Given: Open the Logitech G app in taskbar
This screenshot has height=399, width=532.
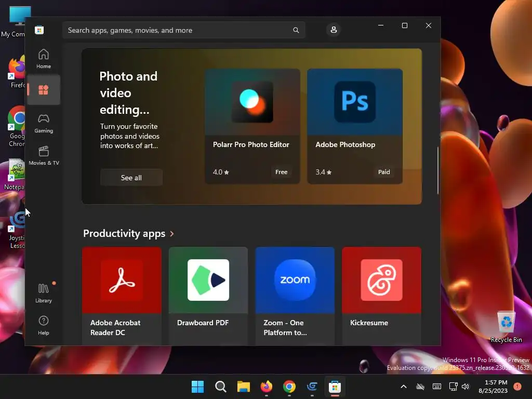Looking at the screenshot, I should click(312, 387).
